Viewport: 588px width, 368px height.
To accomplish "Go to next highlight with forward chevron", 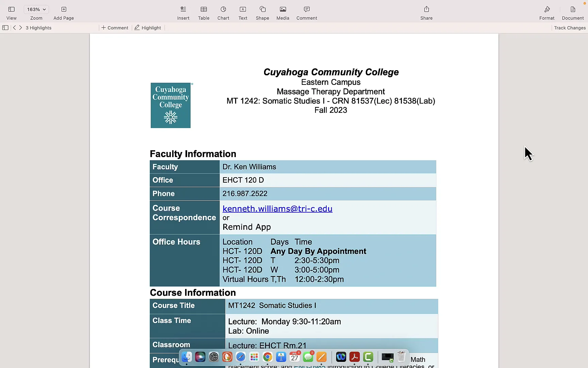I will [x=20, y=28].
